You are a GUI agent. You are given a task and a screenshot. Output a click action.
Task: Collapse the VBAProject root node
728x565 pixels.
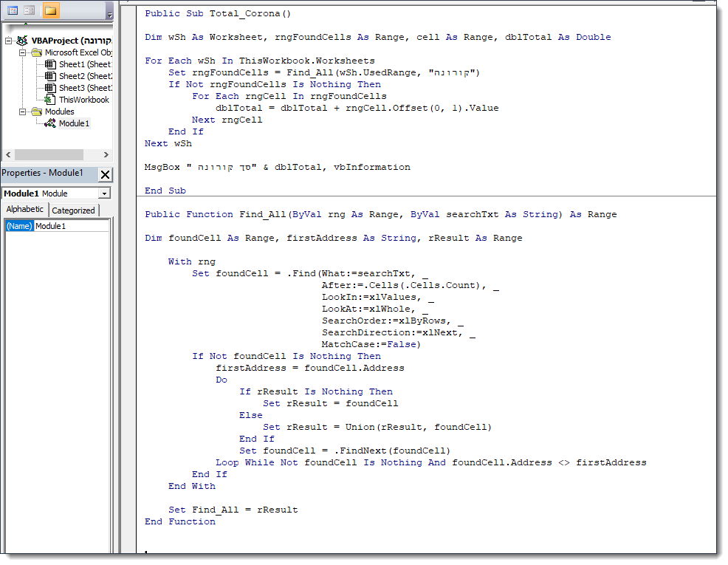pos(9,41)
